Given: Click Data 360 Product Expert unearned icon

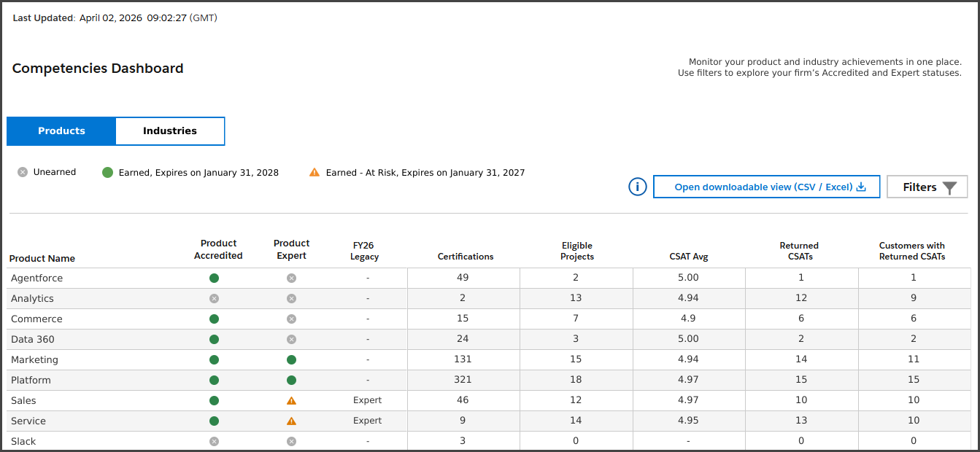Looking at the screenshot, I should tap(291, 339).
